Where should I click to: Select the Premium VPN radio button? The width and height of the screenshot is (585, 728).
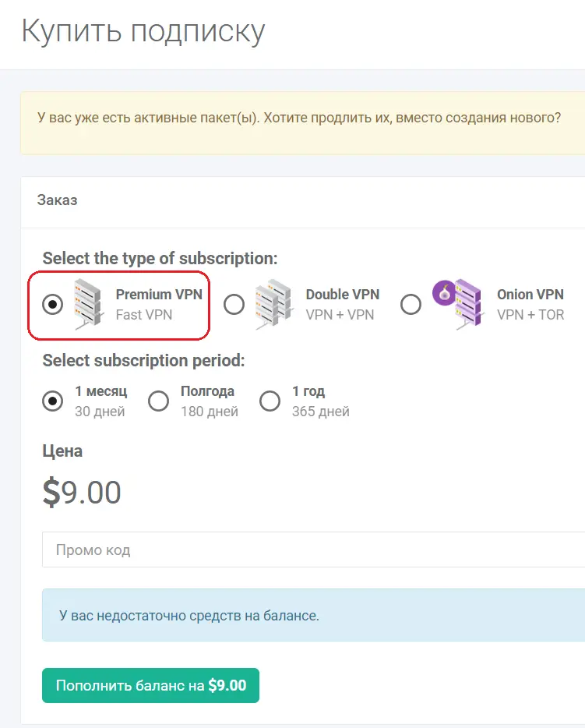coord(52,305)
